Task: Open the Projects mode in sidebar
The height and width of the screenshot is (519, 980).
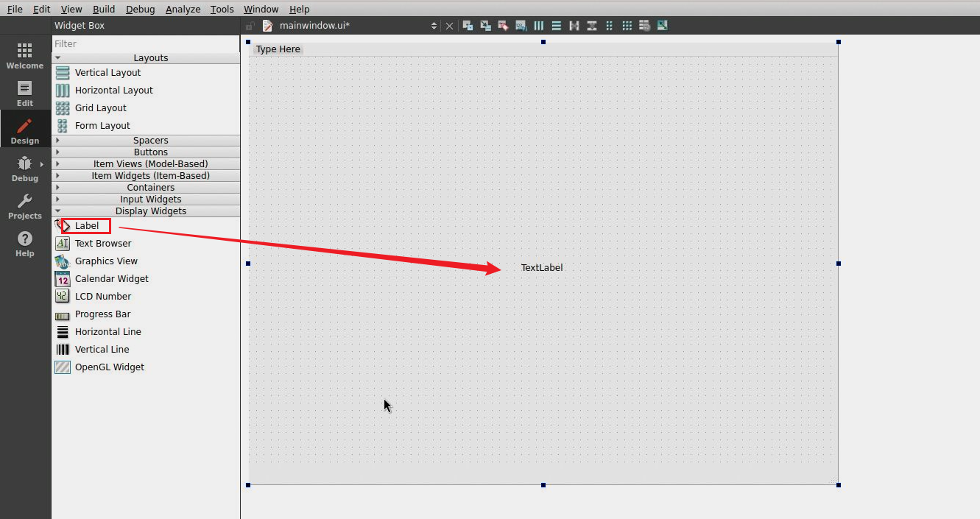Action: click(x=25, y=206)
